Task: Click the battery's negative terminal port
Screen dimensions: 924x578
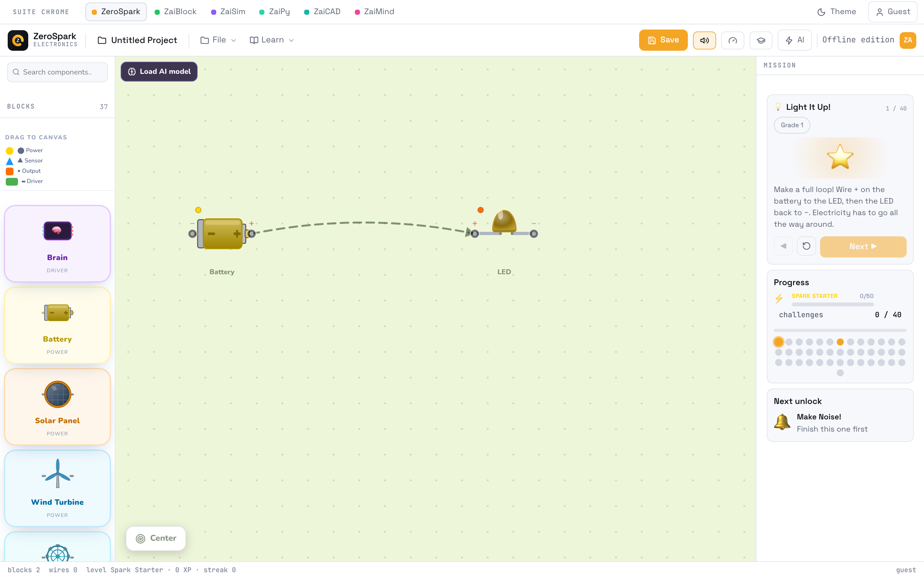Action: (x=193, y=233)
